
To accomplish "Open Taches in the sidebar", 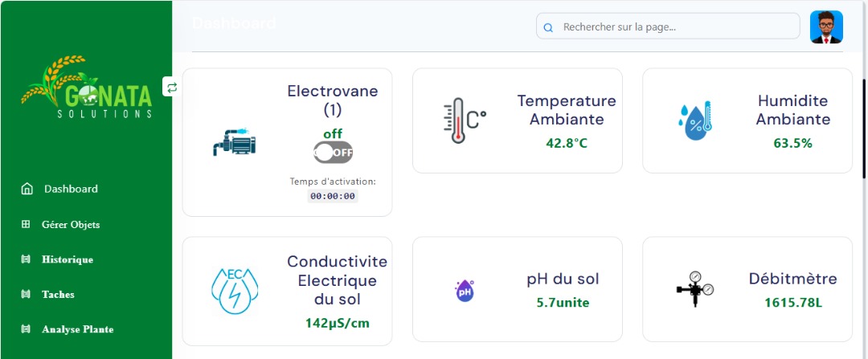I will 58,294.
